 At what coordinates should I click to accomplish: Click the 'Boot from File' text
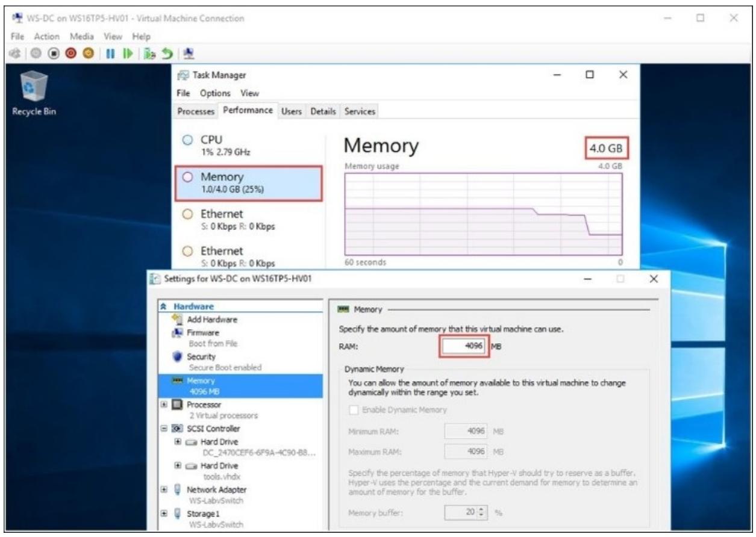213,343
